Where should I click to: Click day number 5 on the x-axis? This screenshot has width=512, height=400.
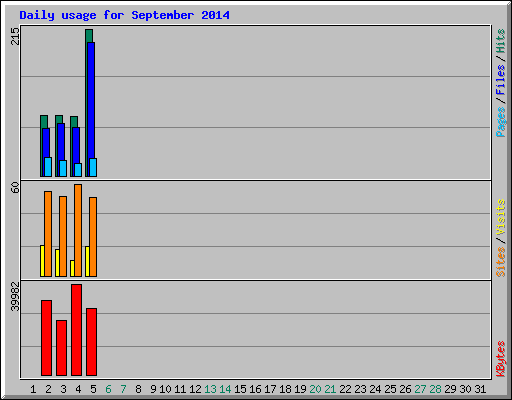[93, 389]
